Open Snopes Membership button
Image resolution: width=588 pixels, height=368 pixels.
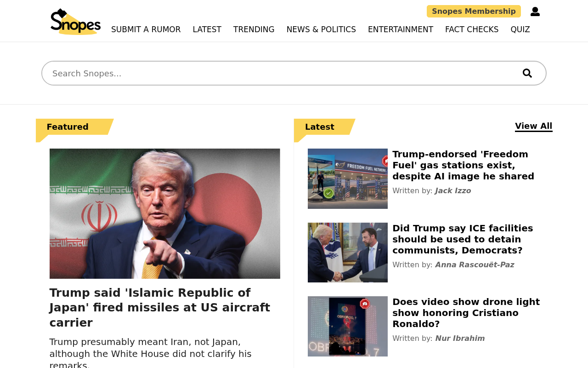474,11
